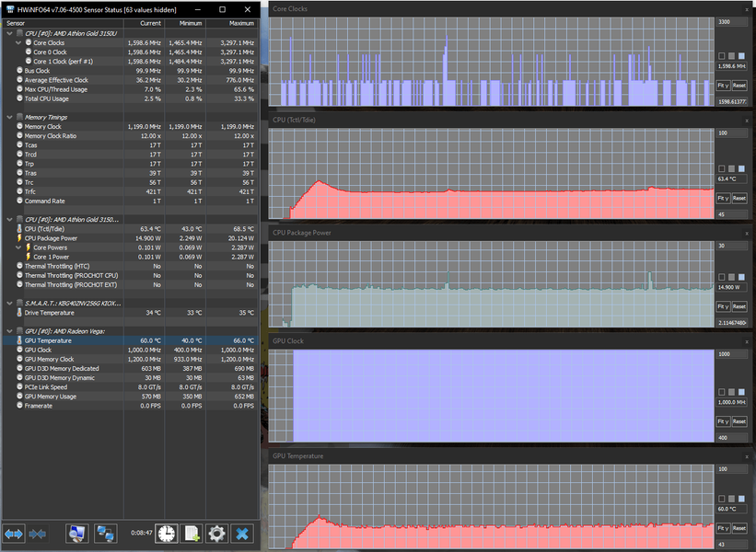Click the collapse columns inward arrows icon
The image size is (756, 552).
click(x=38, y=534)
